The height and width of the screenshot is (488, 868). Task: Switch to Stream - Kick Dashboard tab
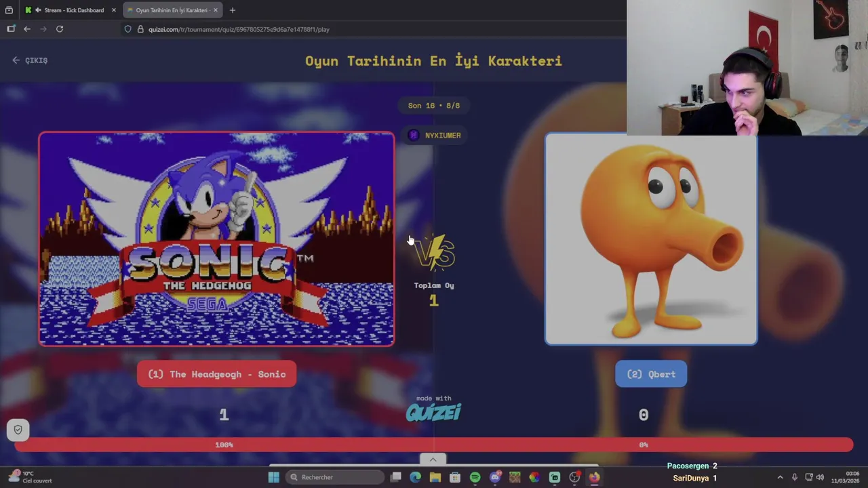[74, 10]
